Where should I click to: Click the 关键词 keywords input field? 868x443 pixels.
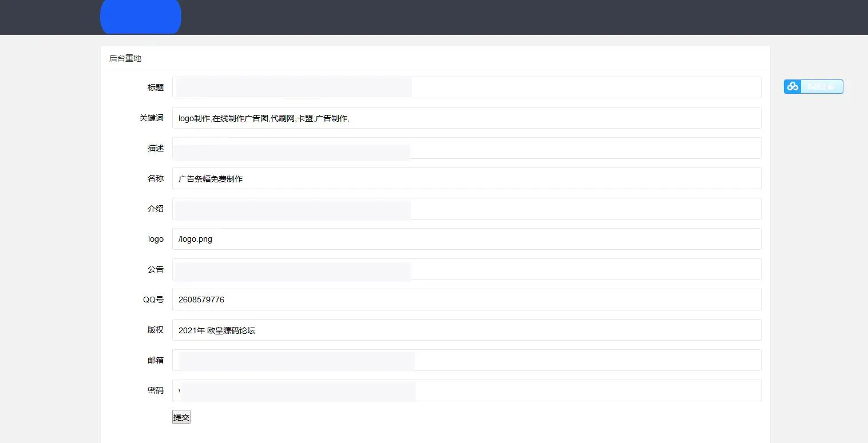(x=466, y=118)
